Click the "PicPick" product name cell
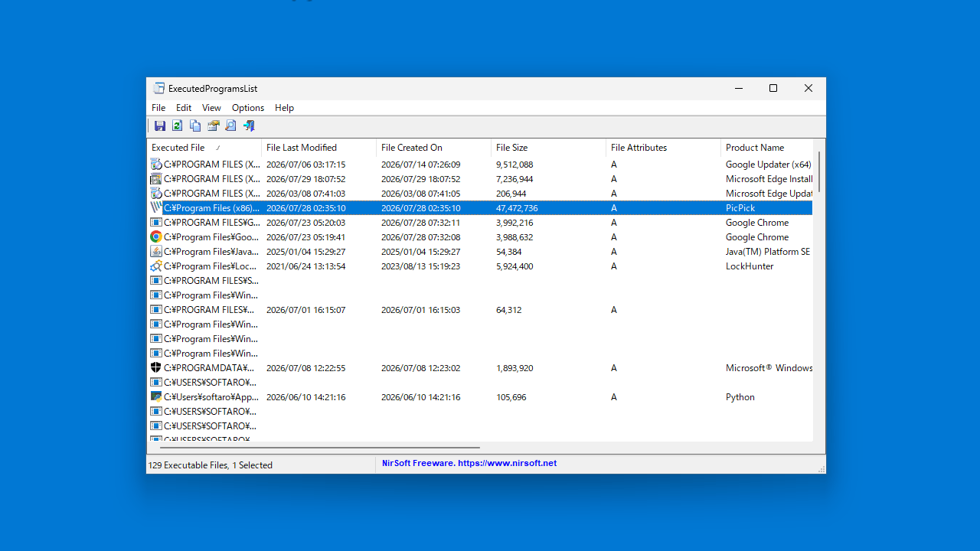980x551 pixels. click(x=740, y=208)
